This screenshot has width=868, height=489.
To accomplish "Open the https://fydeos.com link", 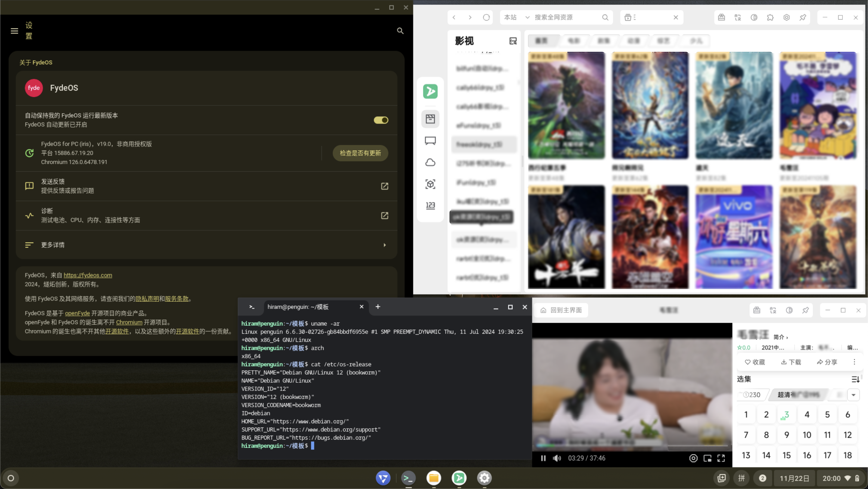I will (88, 275).
